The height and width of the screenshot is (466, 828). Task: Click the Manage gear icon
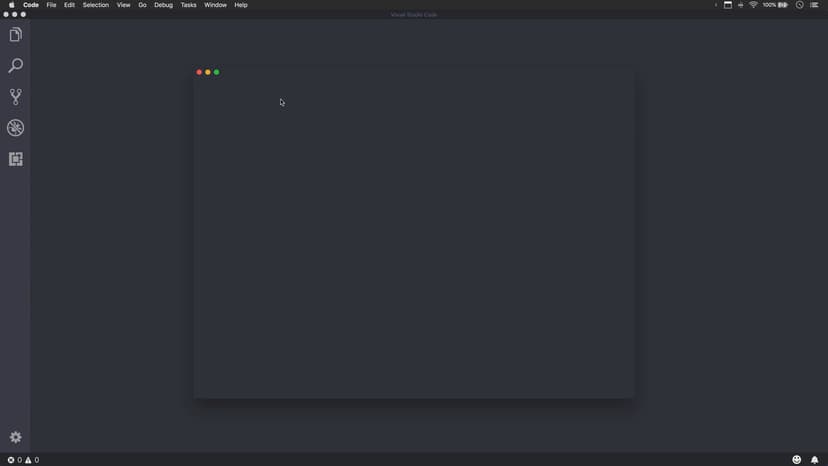tap(15, 438)
